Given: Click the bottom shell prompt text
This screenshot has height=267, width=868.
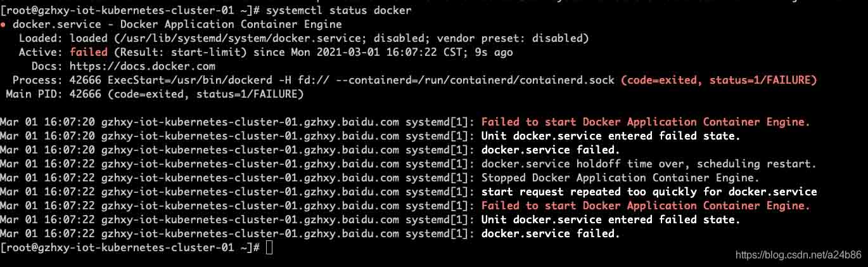Looking at the screenshot, I should pos(130,247).
